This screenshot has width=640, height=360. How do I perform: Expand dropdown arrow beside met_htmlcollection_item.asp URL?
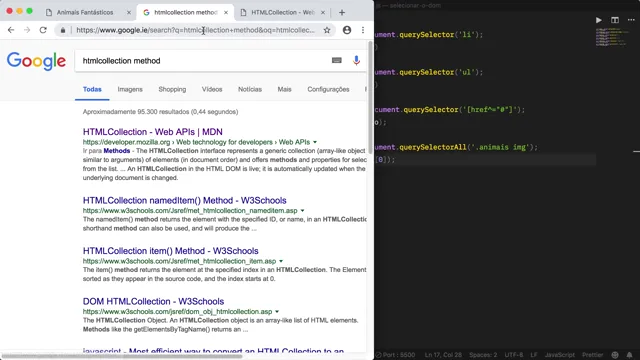pyautogui.click(x=281, y=261)
